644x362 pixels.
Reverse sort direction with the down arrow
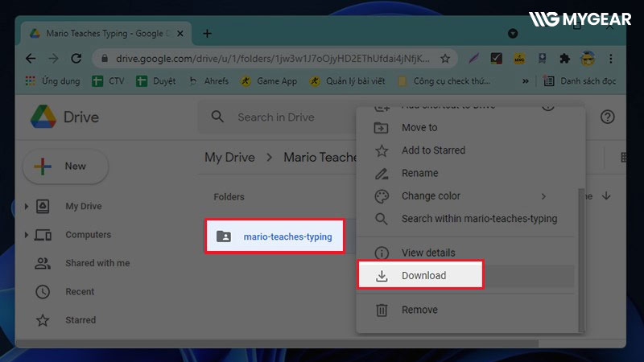tap(607, 196)
